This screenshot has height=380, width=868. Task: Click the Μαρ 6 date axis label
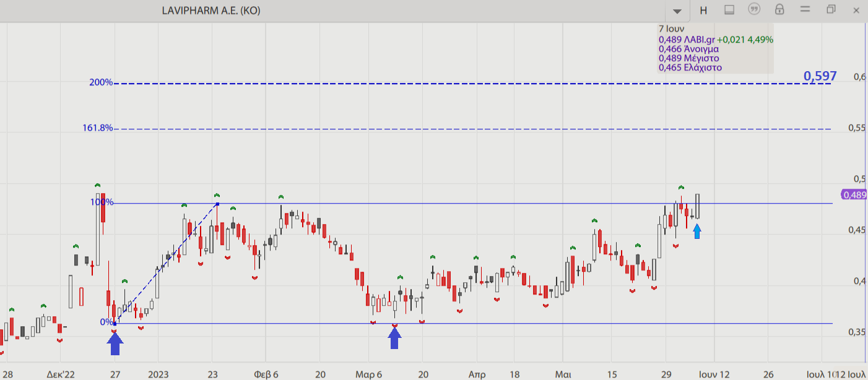pyautogui.click(x=368, y=374)
